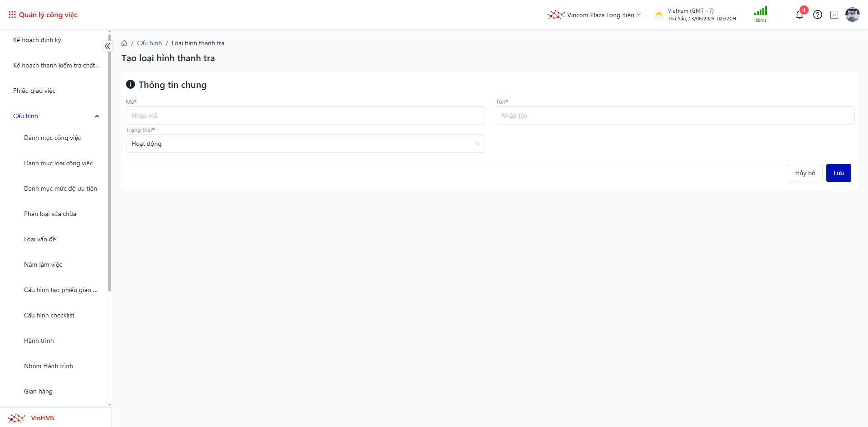Select Loại vấn đề submenu

point(40,239)
